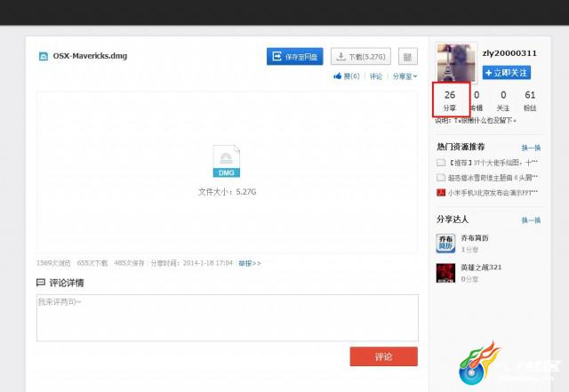Click file icon beside 超恶搞冰雪奇缘 item
This screenshot has width=569, height=392.
point(441,178)
